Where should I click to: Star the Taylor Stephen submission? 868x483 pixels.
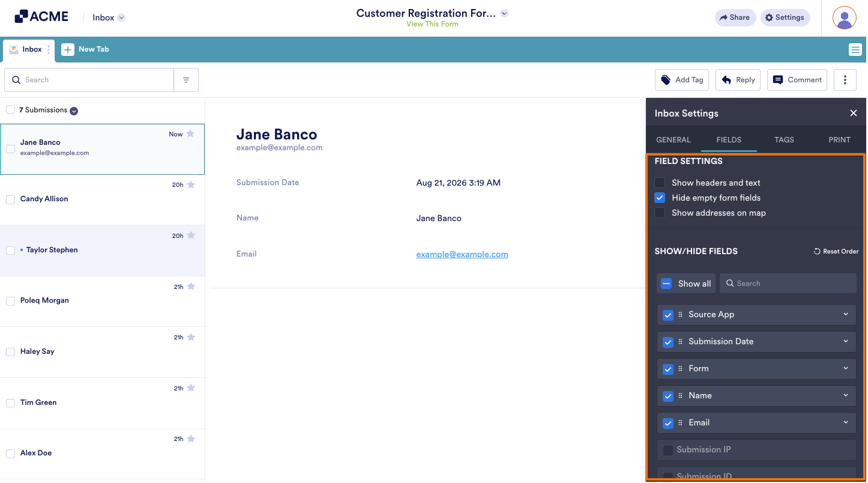point(191,235)
